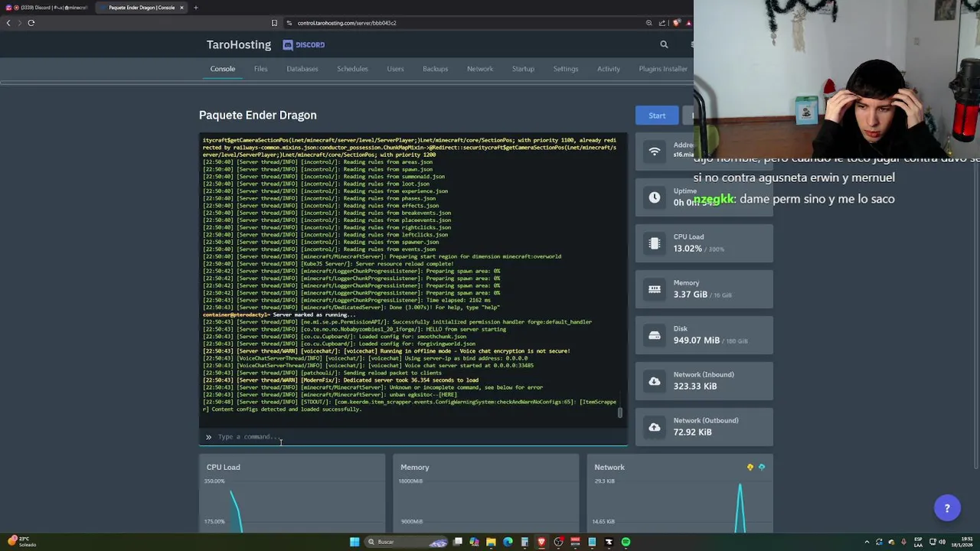Click the taskbar Buscar search box
Viewport: 980px width, 551px height.
[x=406, y=542]
